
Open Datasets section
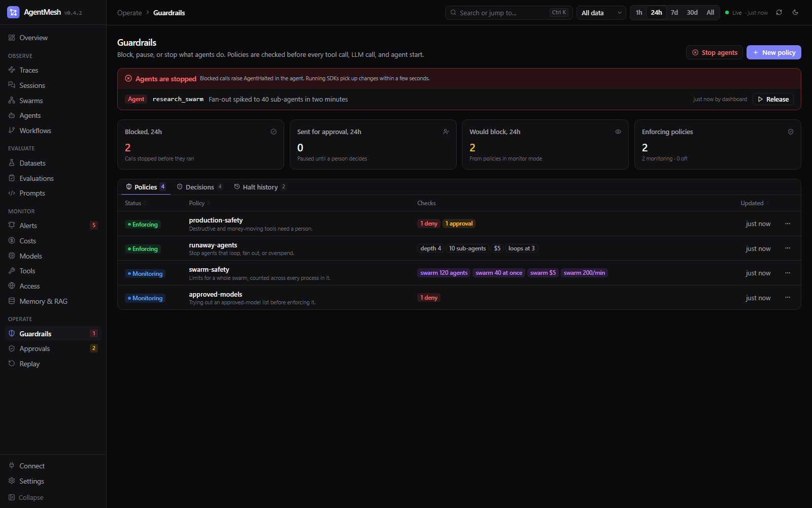coord(53,163)
